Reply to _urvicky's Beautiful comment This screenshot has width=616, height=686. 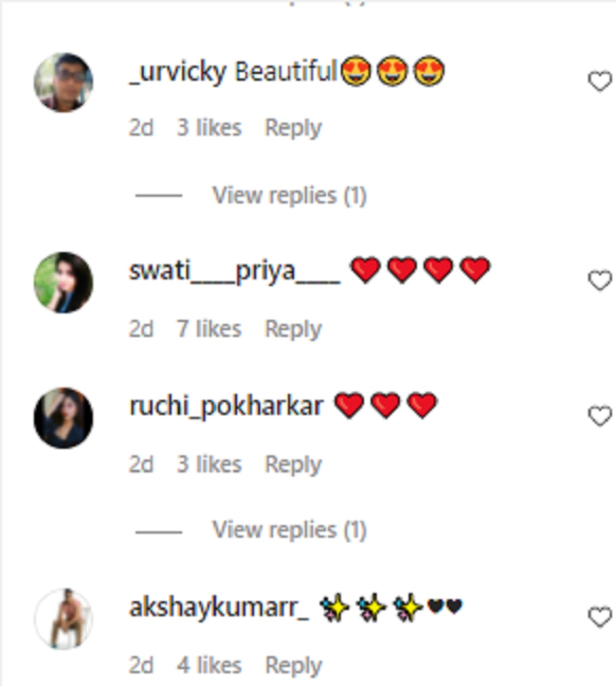[x=293, y=128]
